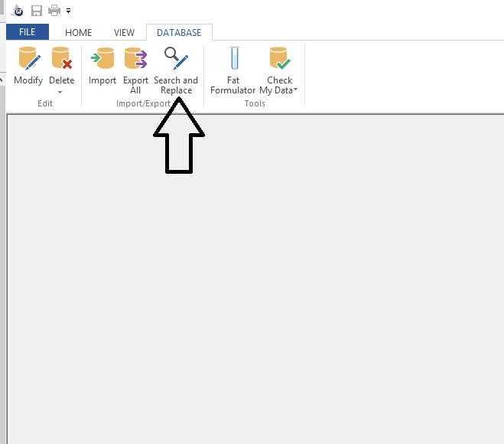Open the FILE menu tab
This screenshot has width=504, height=444.
pyautogui.click(x=28, y=32)
